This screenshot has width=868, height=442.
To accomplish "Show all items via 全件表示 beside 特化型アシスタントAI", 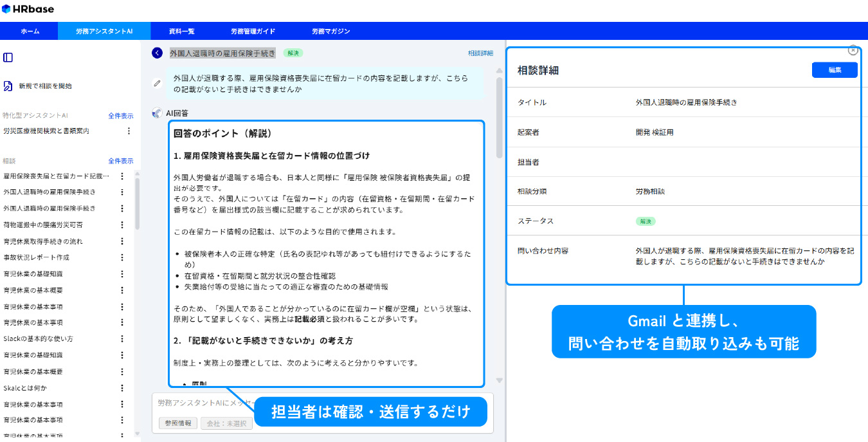I will [x=120, y=116].
